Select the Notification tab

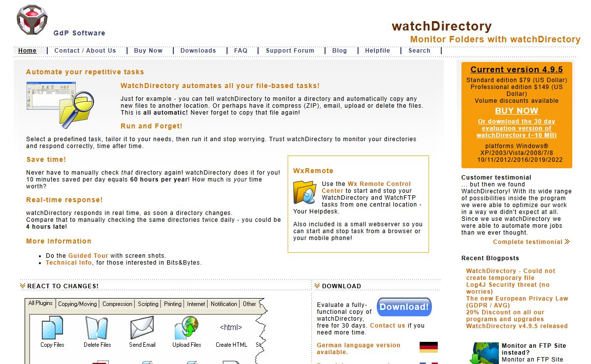(224, 304)
